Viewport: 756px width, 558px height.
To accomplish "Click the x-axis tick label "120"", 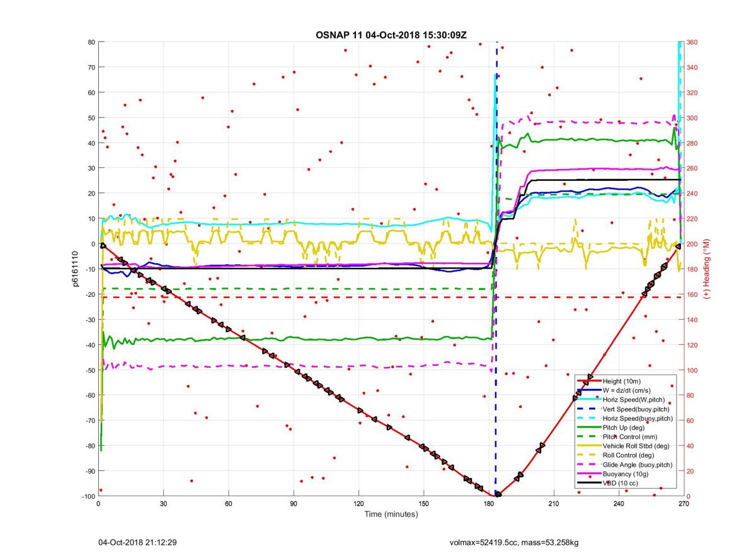I will 358,504.
